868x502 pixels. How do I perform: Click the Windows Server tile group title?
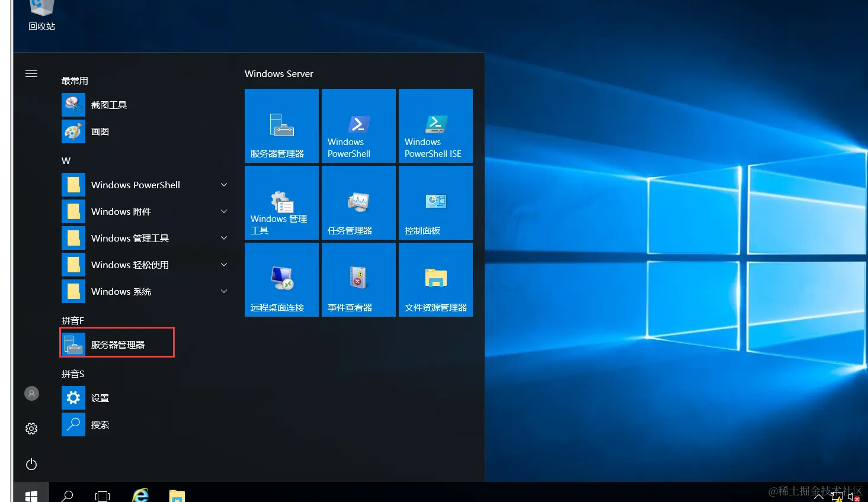click(279, 73)
